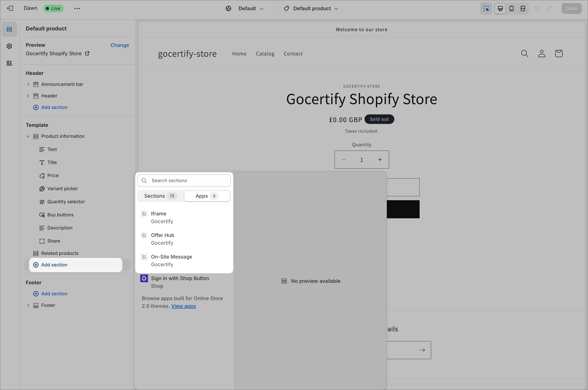
Task: Switch to mobile preview
Action: (x=511, y=8)
